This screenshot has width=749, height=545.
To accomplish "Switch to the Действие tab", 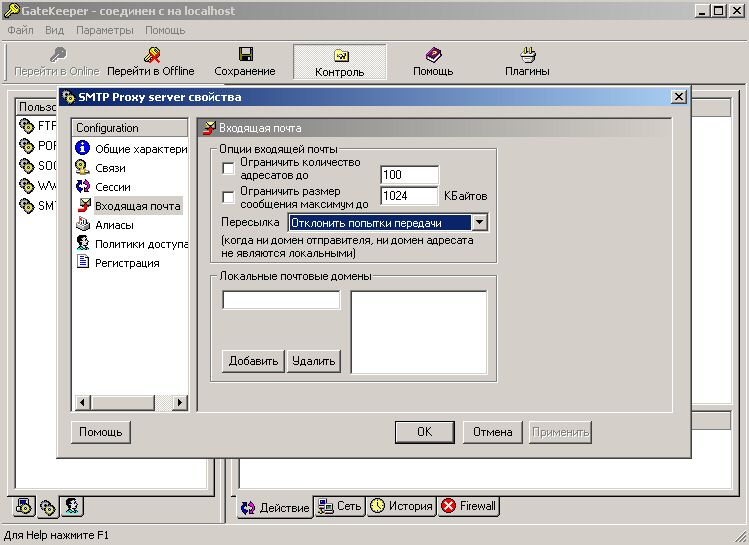I will 275,507.
